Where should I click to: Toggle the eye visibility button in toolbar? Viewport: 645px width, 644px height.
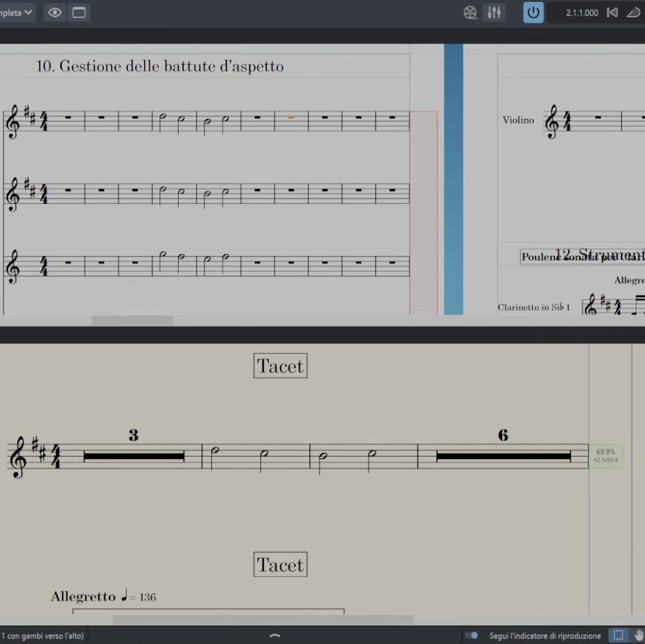pos(55,13)
